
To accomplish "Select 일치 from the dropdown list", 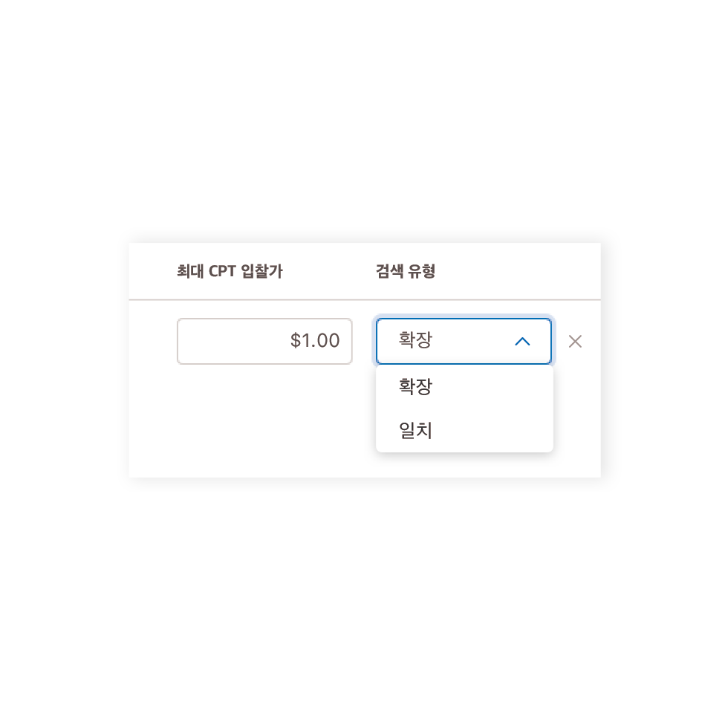I will [416, 431].
